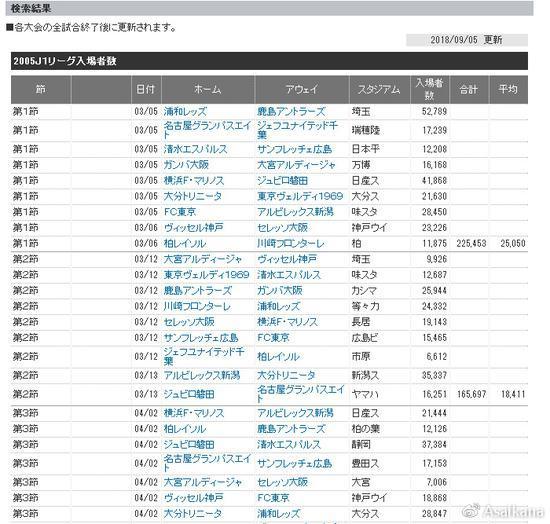Viewport: 550px width, 524px height.
Task: Select stadium name 柏の葉
Action: click(366, 429)
